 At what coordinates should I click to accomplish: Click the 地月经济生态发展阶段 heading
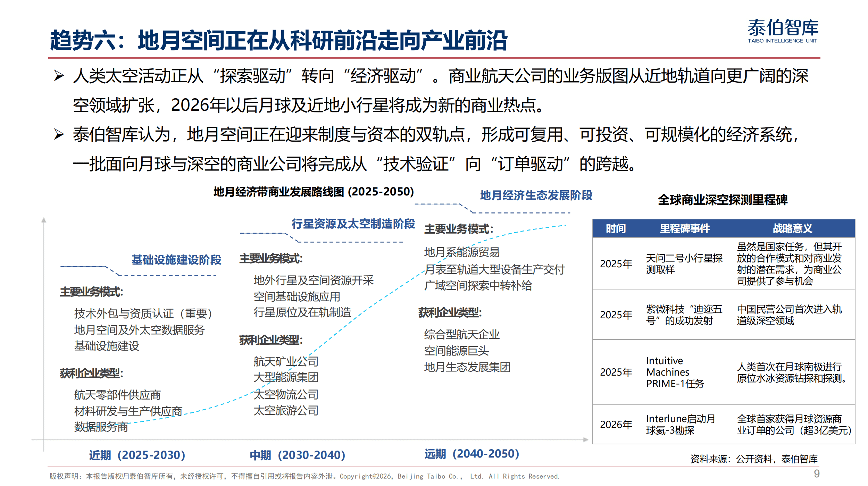click(536, 195)
